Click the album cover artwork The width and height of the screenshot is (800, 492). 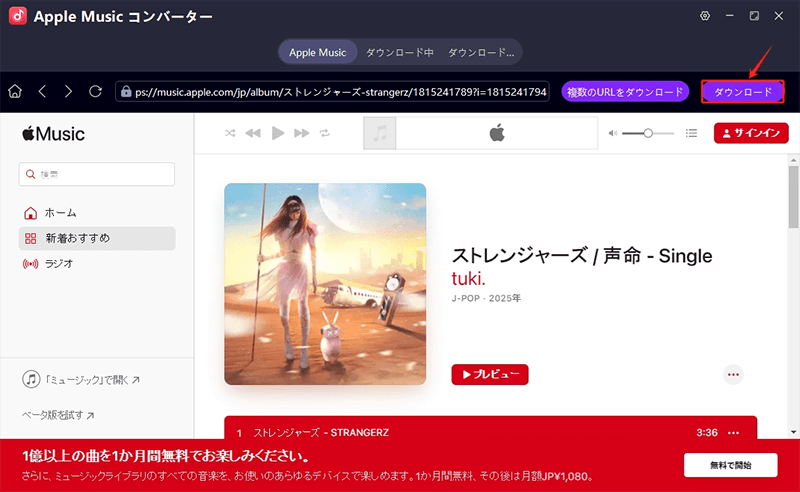point(325,284)
